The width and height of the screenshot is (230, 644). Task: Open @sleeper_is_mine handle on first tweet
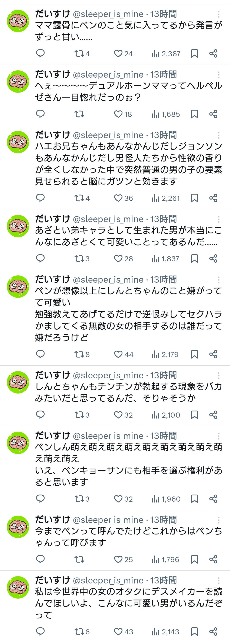click(108, 14)
